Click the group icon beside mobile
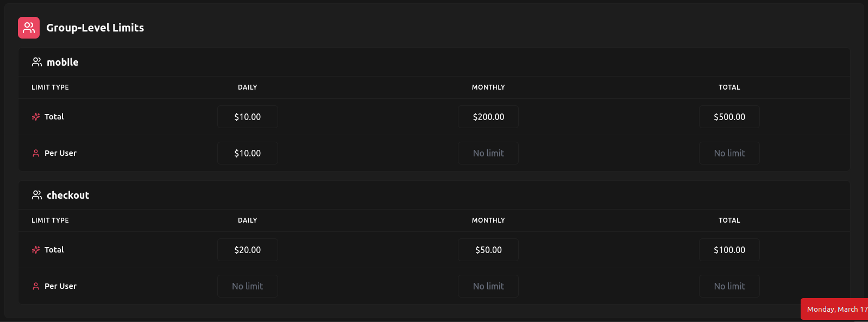This screenshot has height=322, width=868. (x=37, y=62)
